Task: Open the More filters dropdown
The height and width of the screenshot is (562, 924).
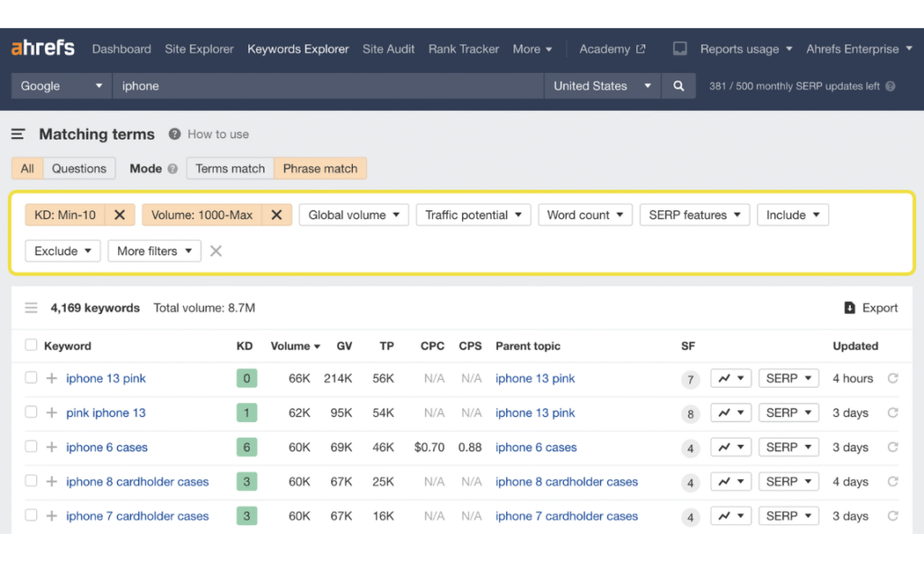Action: [154, 251]
